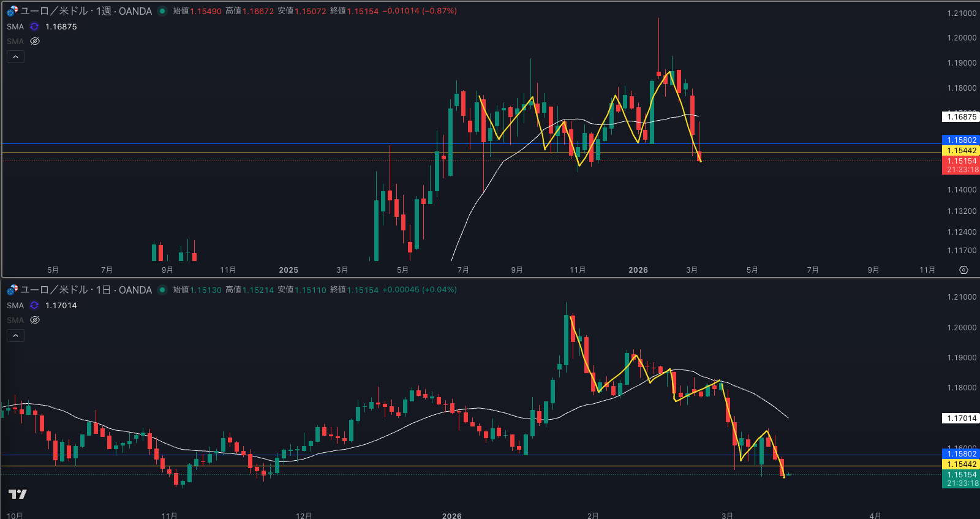Open symbol search from weekly ユーロ/米ドル title
The image size is (980, 519).
(x=55, y=11)
